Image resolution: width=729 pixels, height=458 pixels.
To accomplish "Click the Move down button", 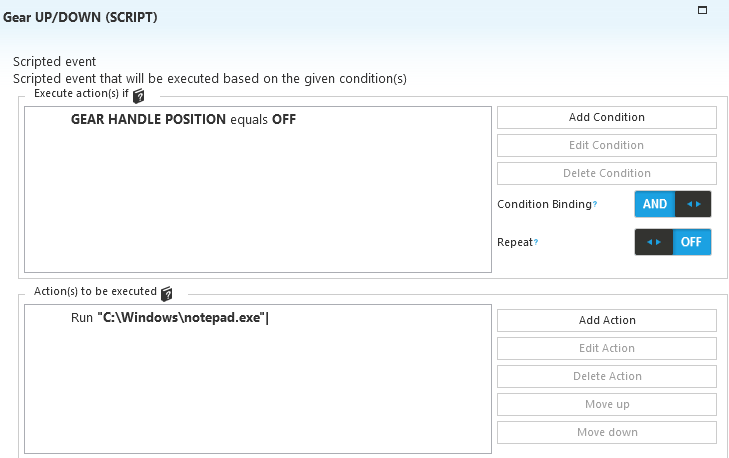I will [607, 432].
